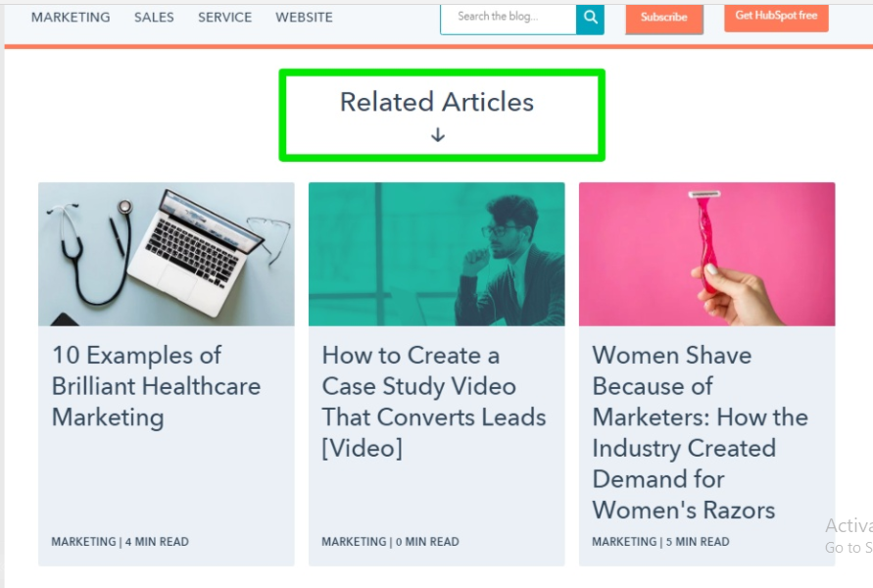Open Women Shave Because of Marketers article
The height and width of the screenshot is (588, 873).
click(701, 432)
